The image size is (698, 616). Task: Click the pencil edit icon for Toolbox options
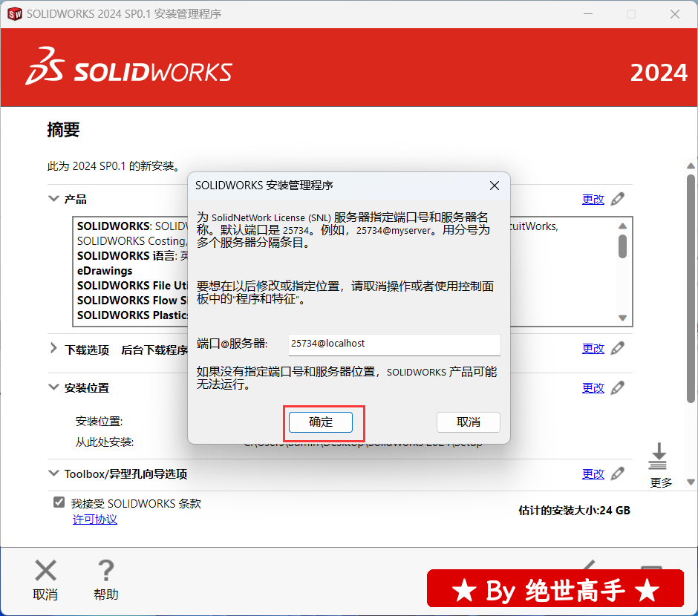point(617,474)
